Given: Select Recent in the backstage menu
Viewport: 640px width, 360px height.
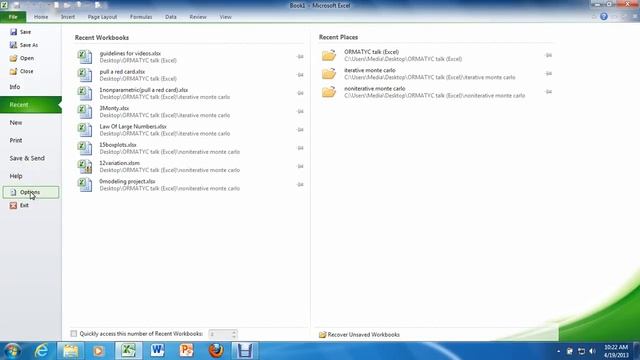Looking at the screenshot, I should (31, 105).
